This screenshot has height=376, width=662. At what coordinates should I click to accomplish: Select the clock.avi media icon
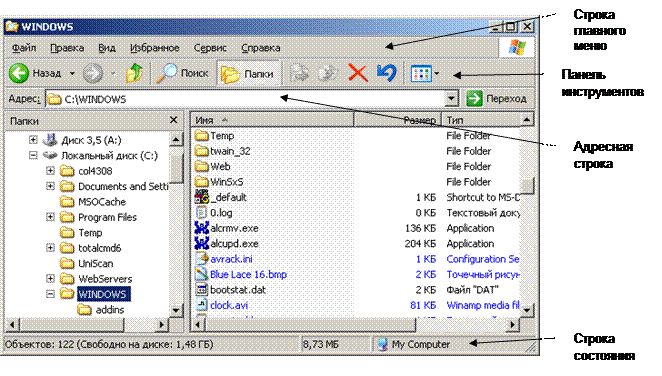(x=201, y=305)
